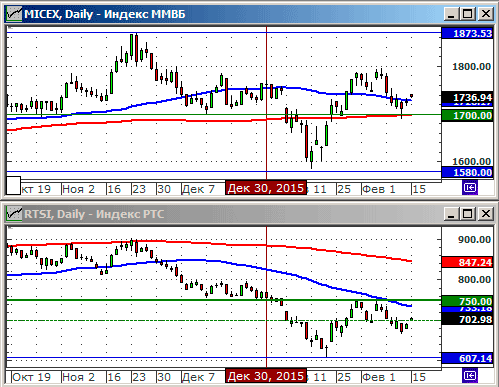Click the RTSI chart window icon
The image size is (499, 387).
[x=14, y=214]
